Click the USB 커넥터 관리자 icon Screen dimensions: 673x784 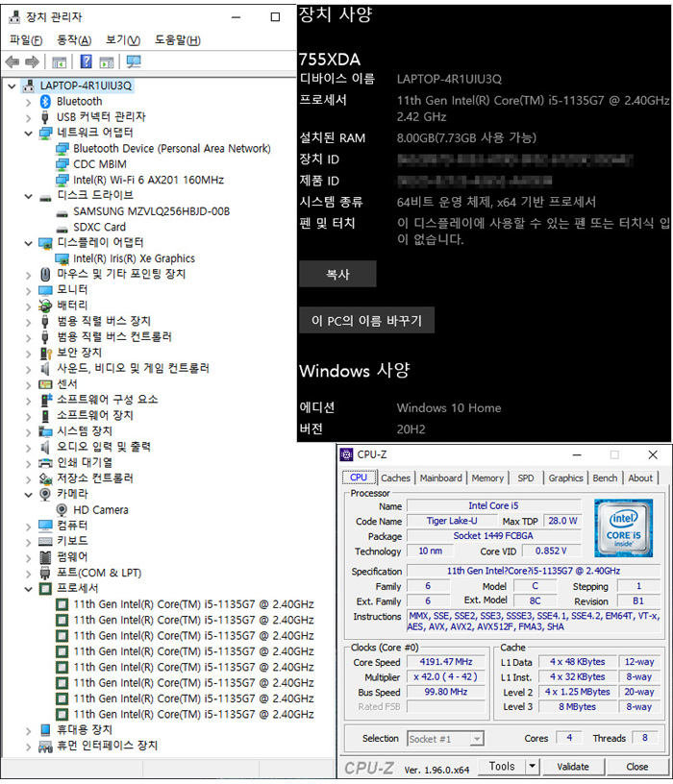tap(45, 117)
